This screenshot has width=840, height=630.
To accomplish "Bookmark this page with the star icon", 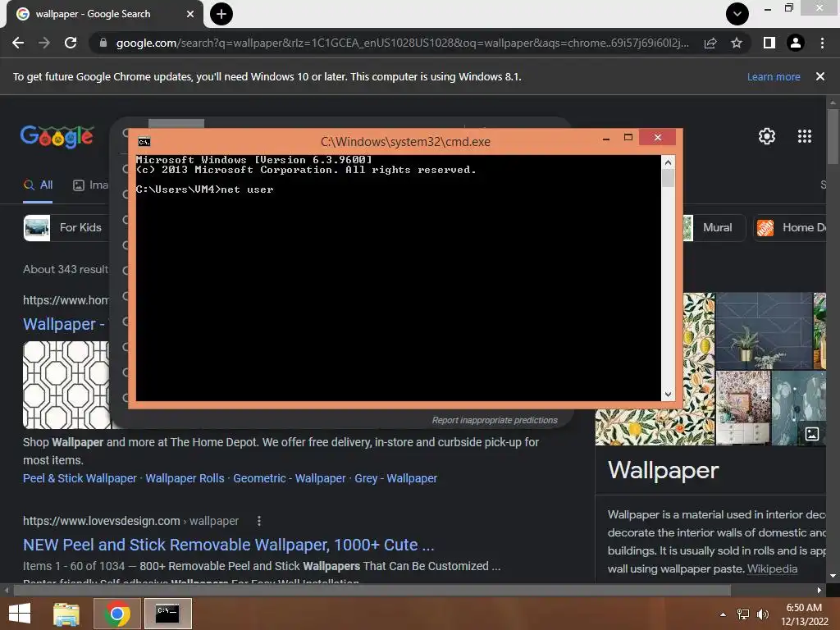I will [x=737, y=43].
